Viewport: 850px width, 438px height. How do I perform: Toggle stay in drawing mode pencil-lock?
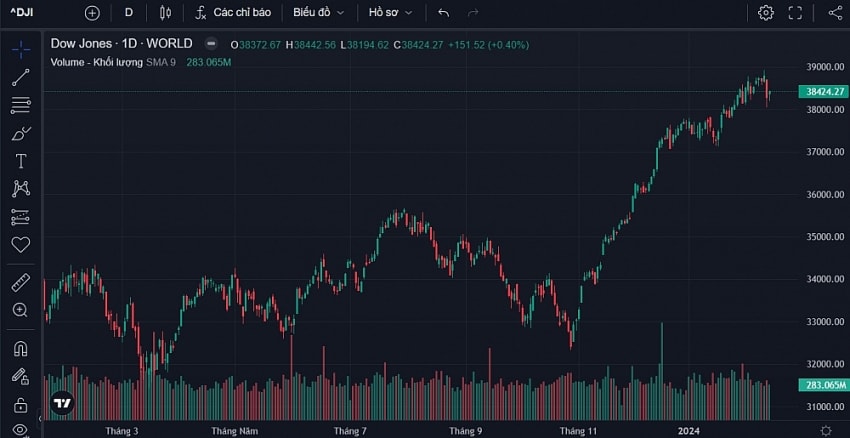tap(21, 376)
